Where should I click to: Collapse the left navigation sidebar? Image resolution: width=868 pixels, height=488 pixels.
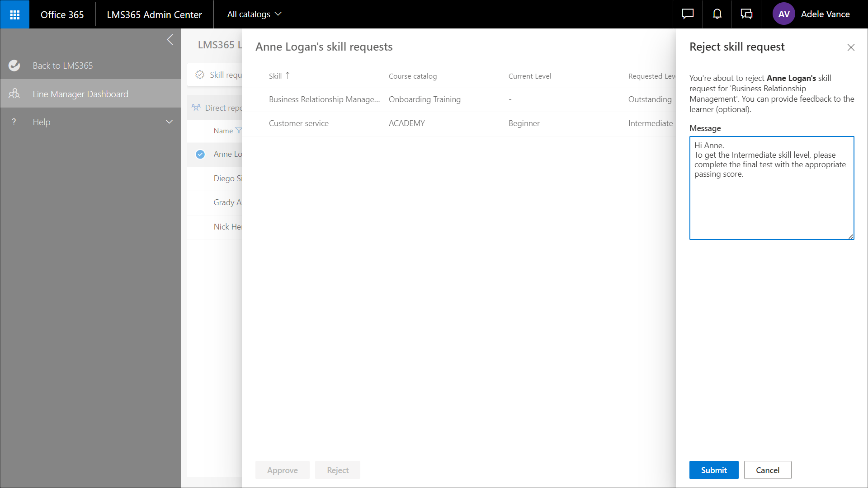pyautogui.click(x=170, y=40)
